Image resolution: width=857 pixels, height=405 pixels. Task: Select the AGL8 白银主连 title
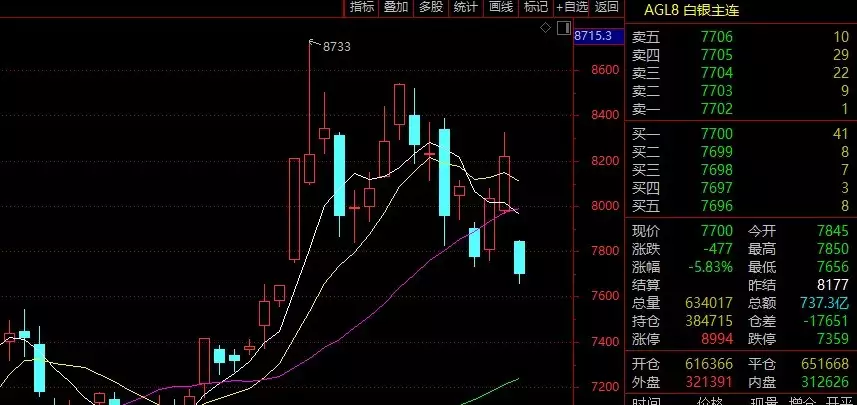click(x=691, y=10)
